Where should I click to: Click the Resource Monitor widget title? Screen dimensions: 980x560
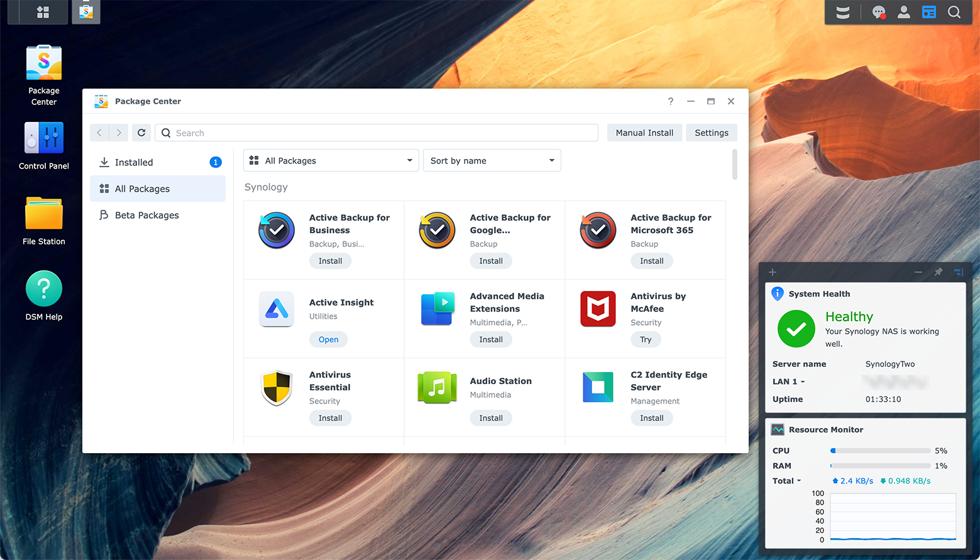click(x=826, y=429)
